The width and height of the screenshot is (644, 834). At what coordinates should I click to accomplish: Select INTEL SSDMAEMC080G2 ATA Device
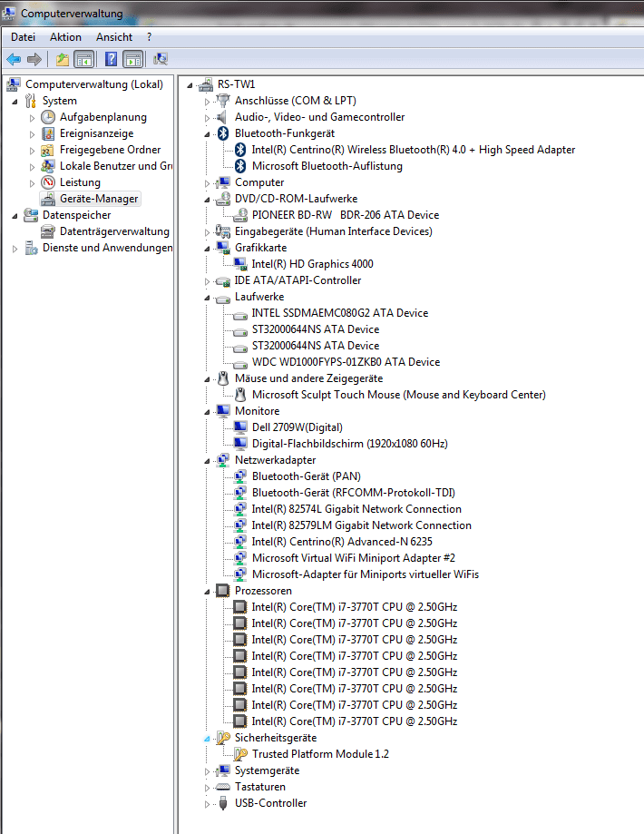pyautogui.click(x=340, y=313)
